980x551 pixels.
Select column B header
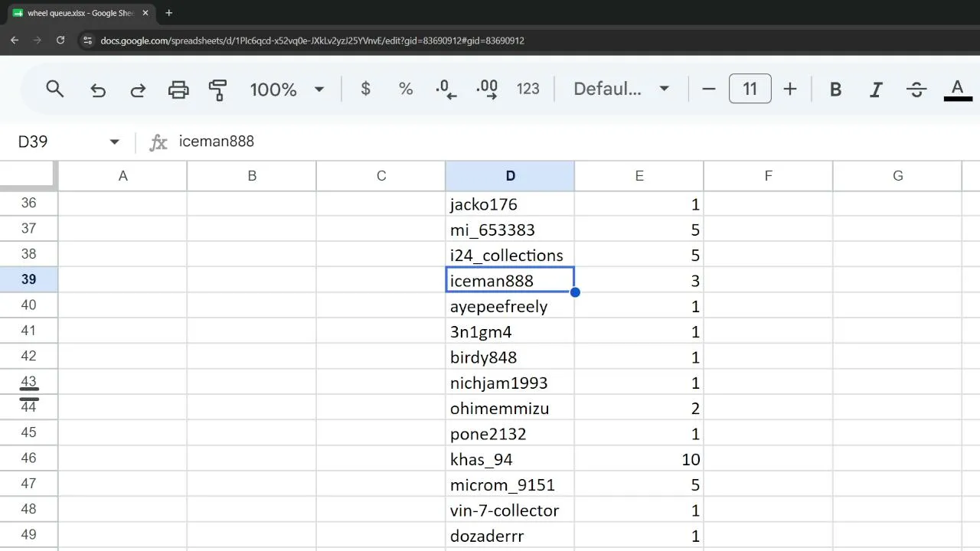tap(252, 176)
